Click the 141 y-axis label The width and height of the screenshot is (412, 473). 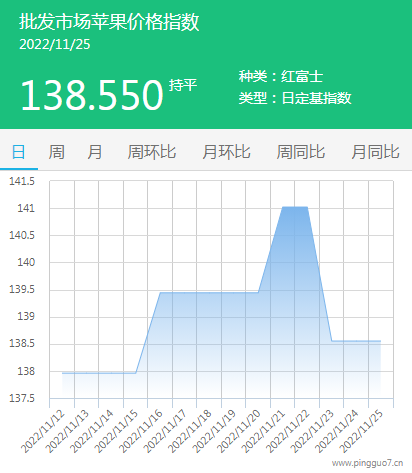pos(26,209)
